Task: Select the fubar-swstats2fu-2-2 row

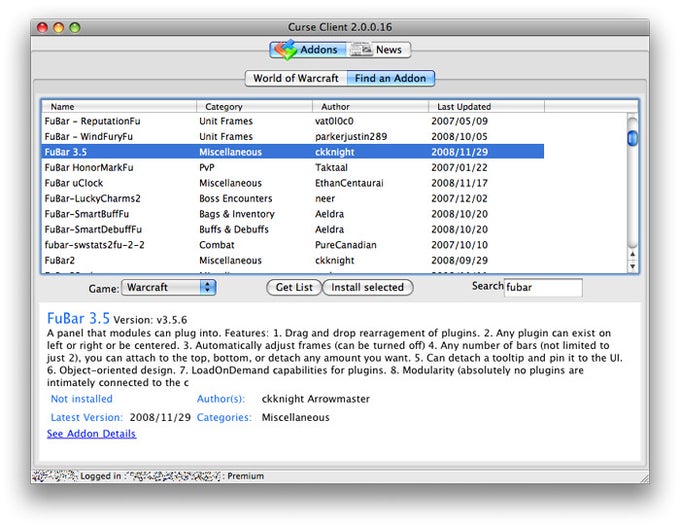Action: (x=293, y=245)
